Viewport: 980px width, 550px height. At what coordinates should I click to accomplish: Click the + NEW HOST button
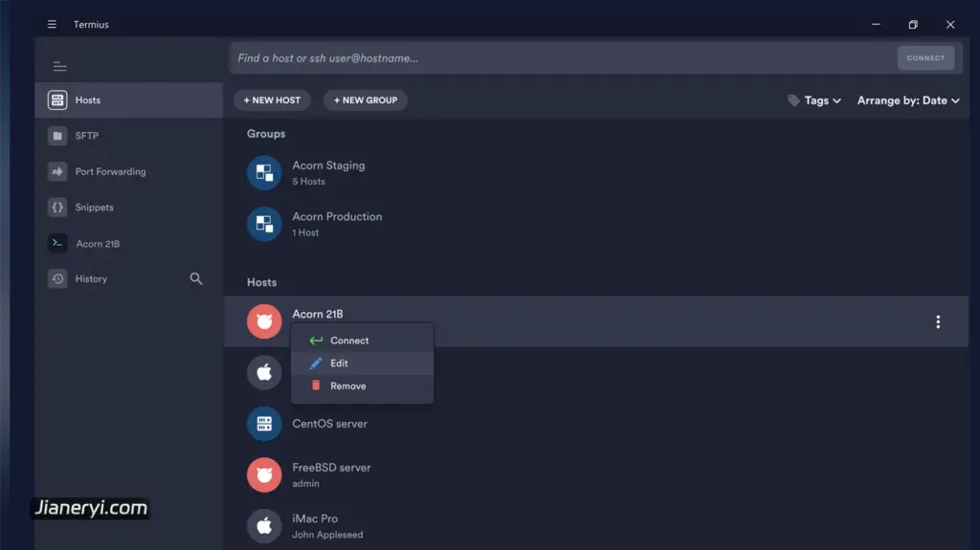point(272,100)
